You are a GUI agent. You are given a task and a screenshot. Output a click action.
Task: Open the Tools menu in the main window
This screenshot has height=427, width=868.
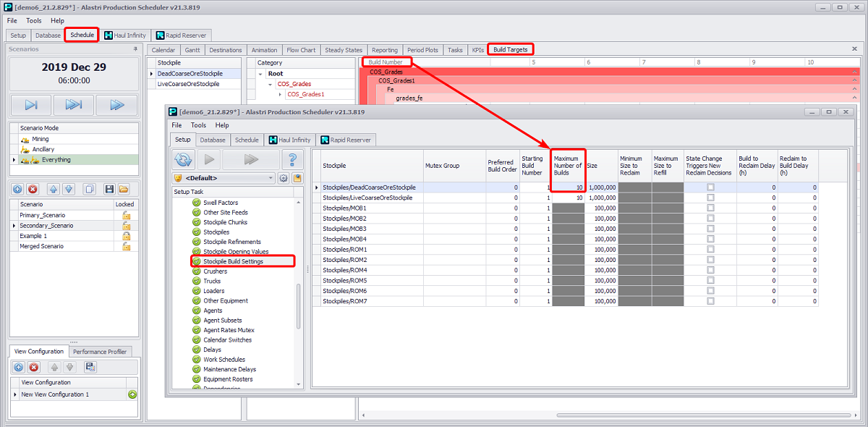pos(34,21)
